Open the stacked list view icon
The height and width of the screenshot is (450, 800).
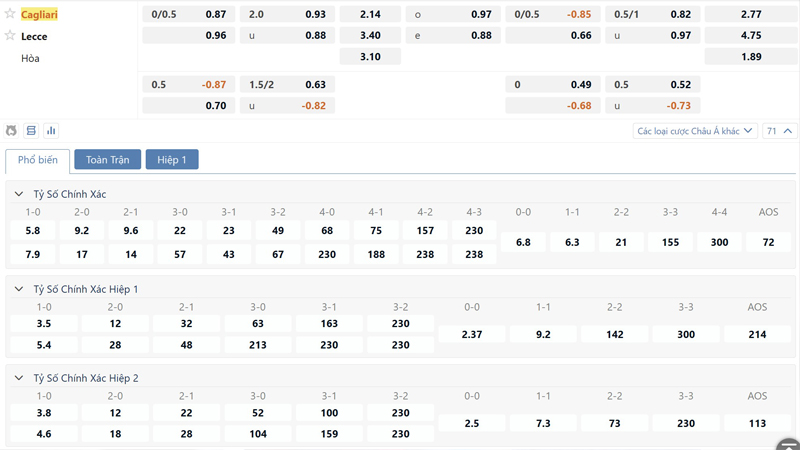[31, 131]
